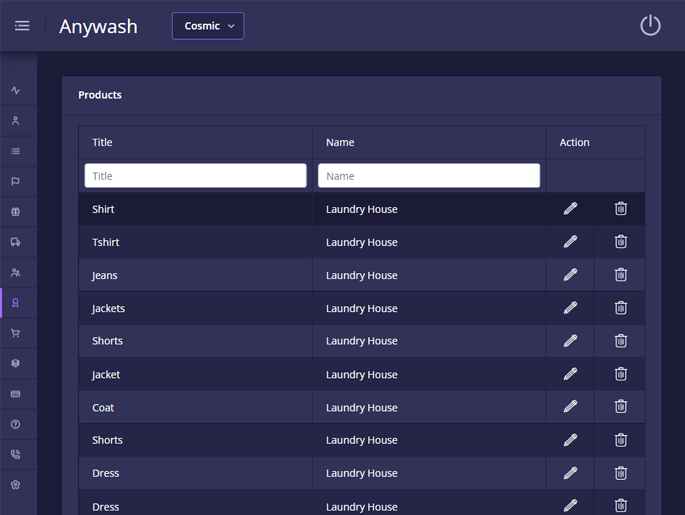Open the question mark help icon

[16, 424]
